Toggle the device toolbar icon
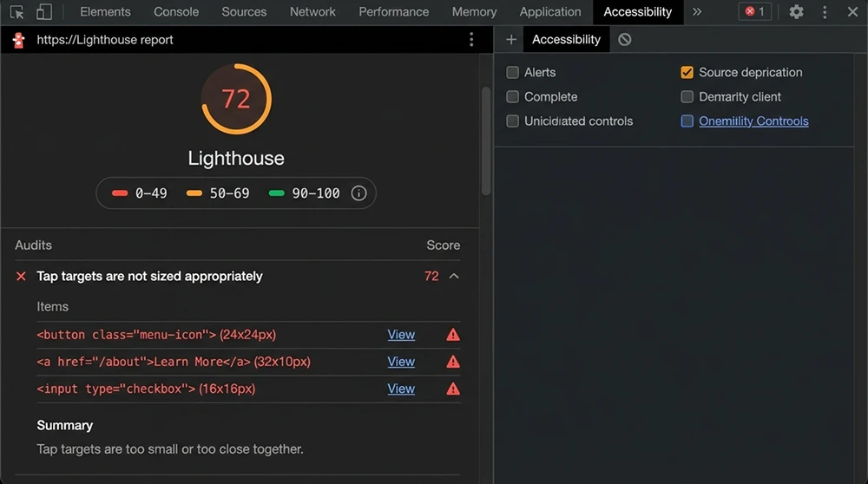The width and height of the screenshot is (868, 484). tap(43, 11)
